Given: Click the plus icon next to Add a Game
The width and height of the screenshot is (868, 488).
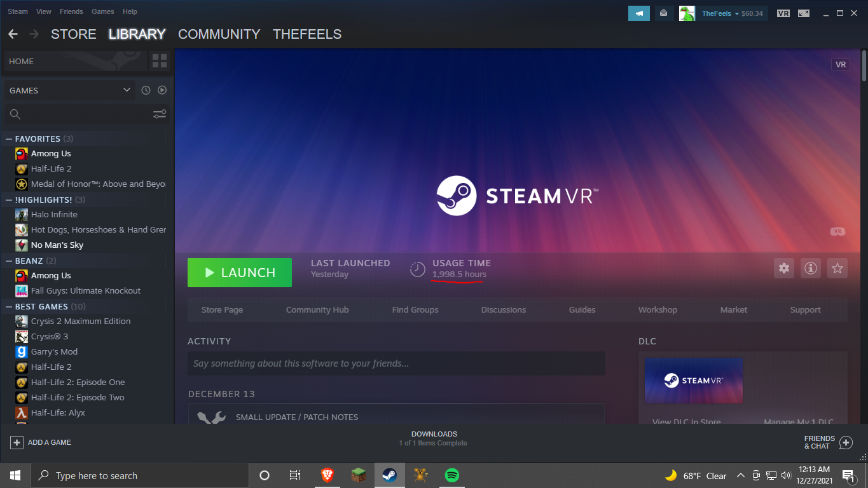Looking at the screenshot, I should pos(17,442).
